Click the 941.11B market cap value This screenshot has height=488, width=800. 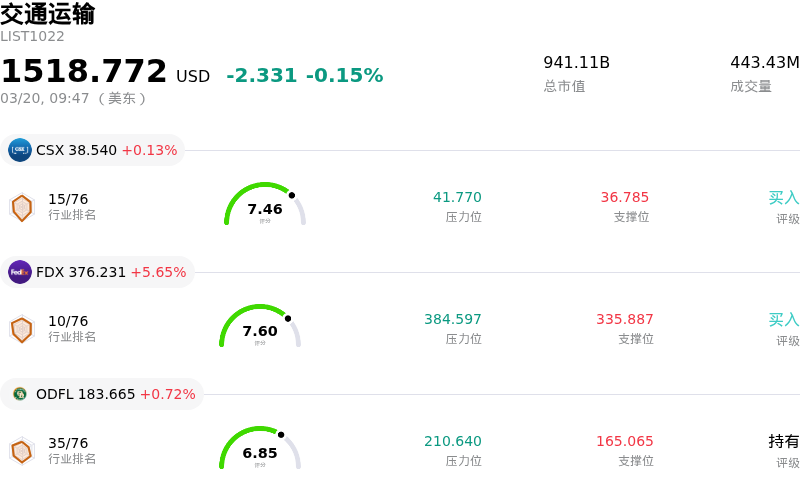point(576,63)
